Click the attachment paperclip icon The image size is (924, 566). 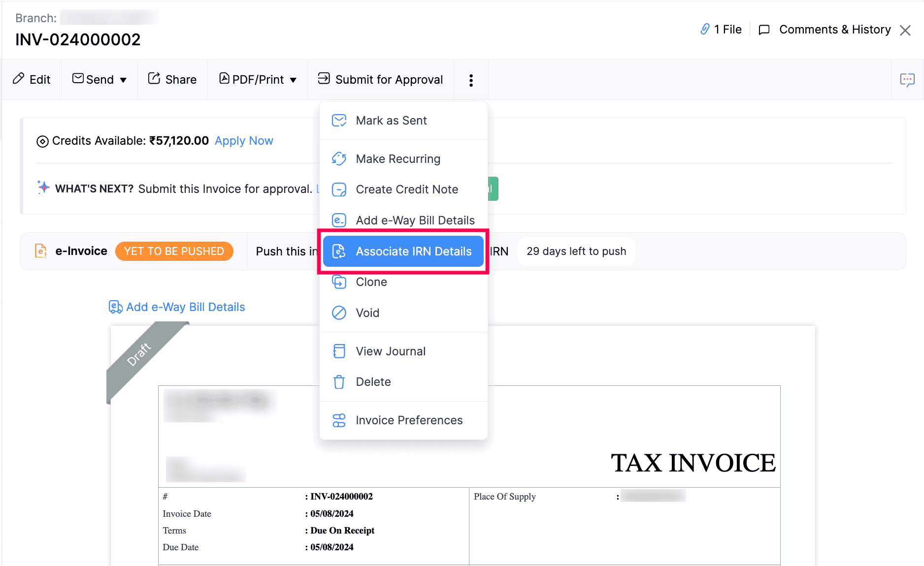pyautogui.click(x=705, y=30)
